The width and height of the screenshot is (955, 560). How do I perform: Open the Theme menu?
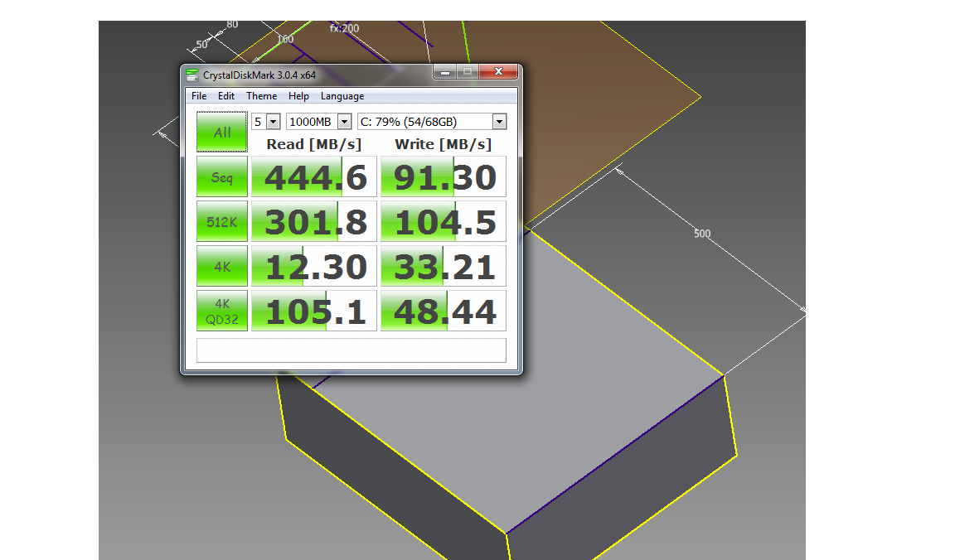pos(261,96)
